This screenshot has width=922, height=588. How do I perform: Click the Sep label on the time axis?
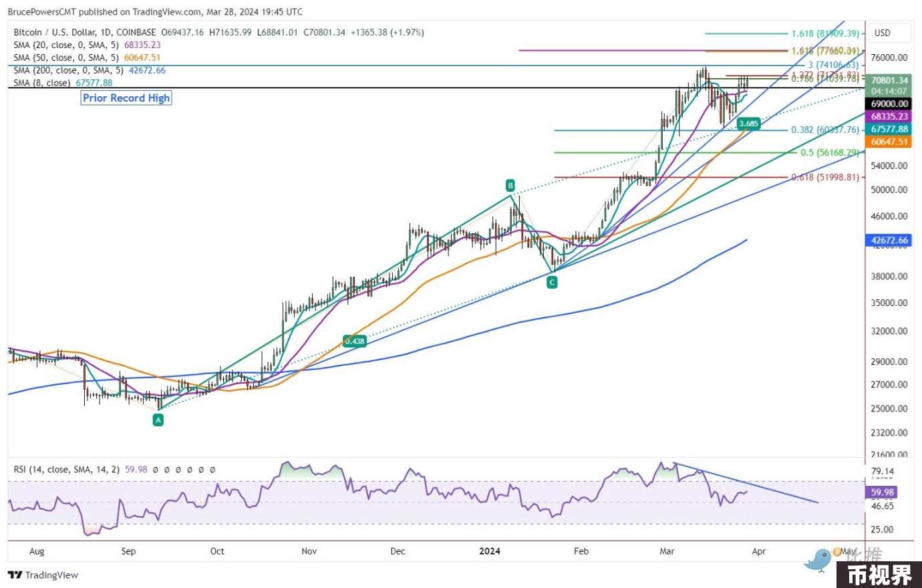[x=128, y=551]
